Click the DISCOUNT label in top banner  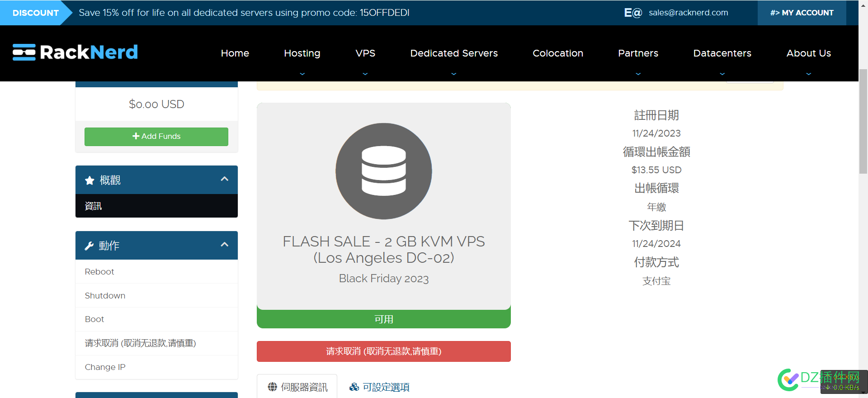[36, 13]
